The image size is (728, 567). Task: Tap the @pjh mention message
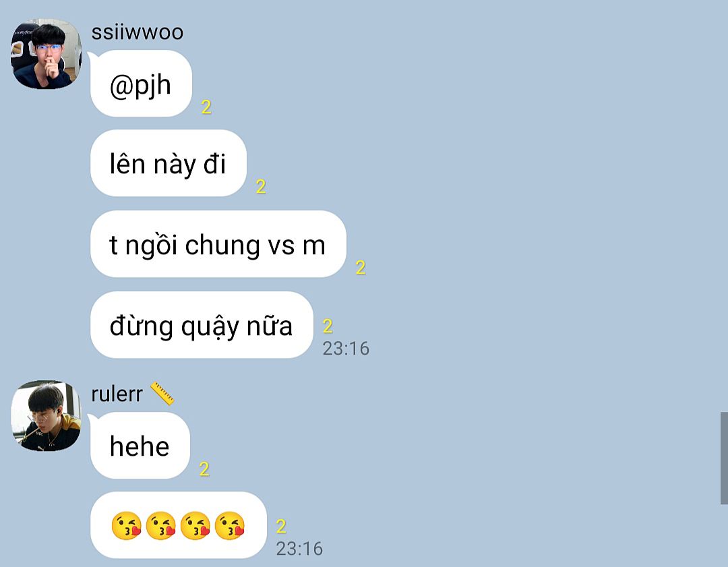click(141, 84)
